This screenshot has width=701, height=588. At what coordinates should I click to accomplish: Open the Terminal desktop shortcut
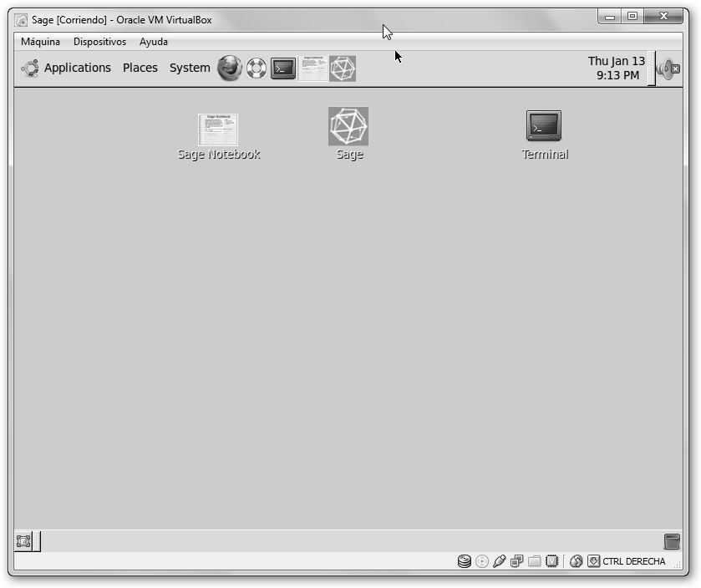(544, 127)
